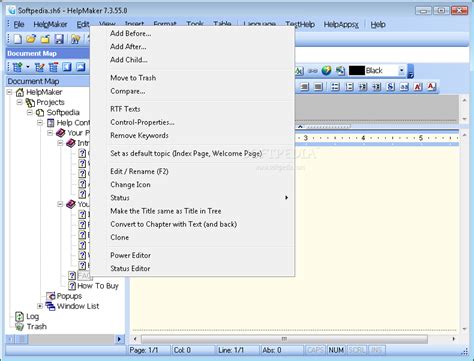Viewport: 474px width, 361px height.
Task: Click the yellow-figure icon beside Save
Action: tap(76, 39)
